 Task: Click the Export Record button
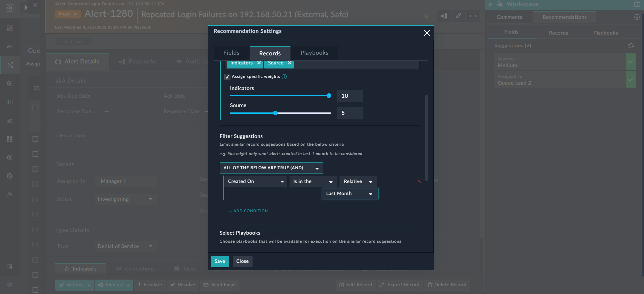[400, 285]
